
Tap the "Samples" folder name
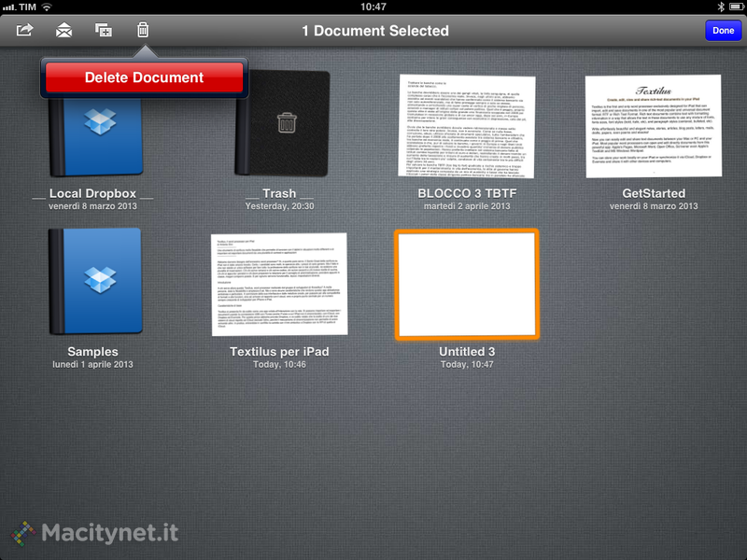click(92, 352)
